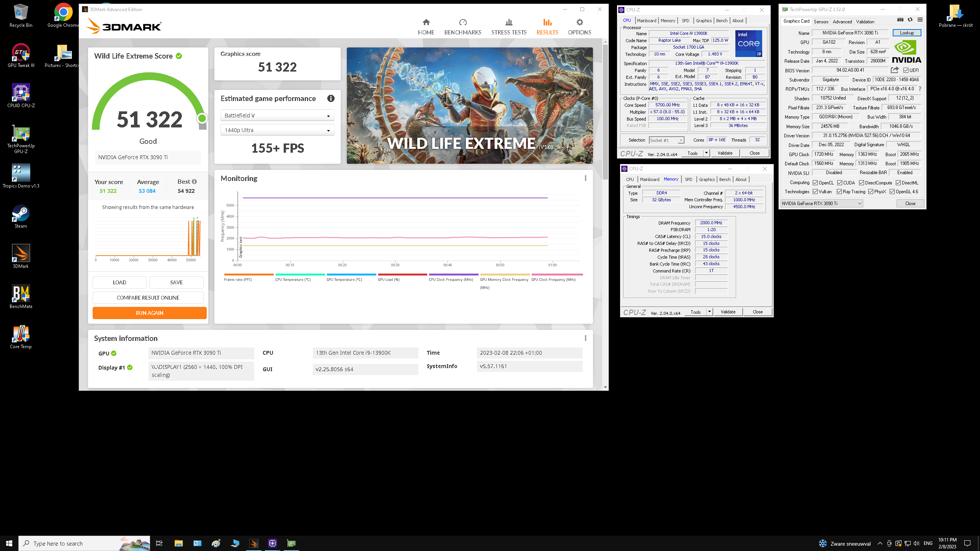The width and height of the screenshot is (980, 551).
Task: Expand the Battlefield V game dropdown
Action: click(277, 115)
